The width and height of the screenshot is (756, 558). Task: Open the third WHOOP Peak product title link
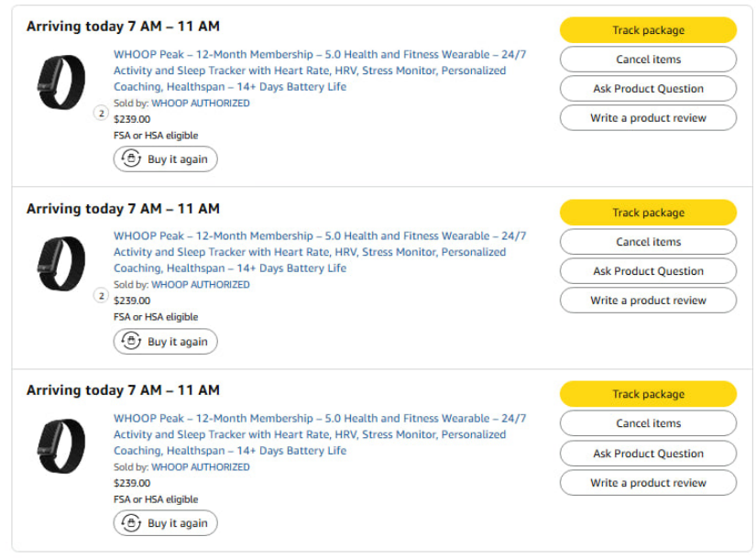point(320,434)
